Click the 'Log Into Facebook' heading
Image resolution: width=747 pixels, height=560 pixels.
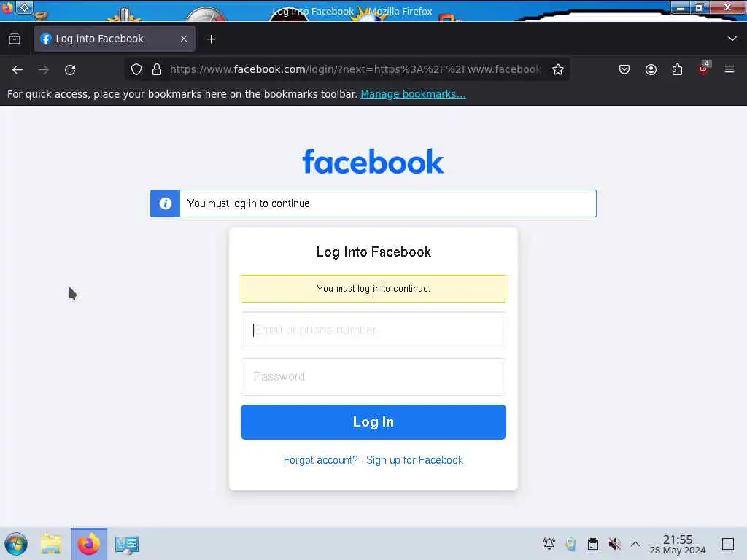click(373, 252)
